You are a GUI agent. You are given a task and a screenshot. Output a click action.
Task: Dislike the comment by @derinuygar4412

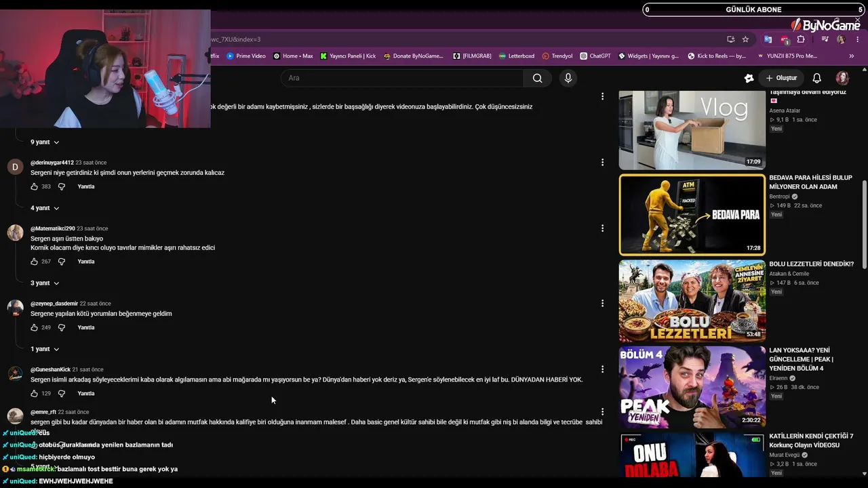tap(61, 186)
